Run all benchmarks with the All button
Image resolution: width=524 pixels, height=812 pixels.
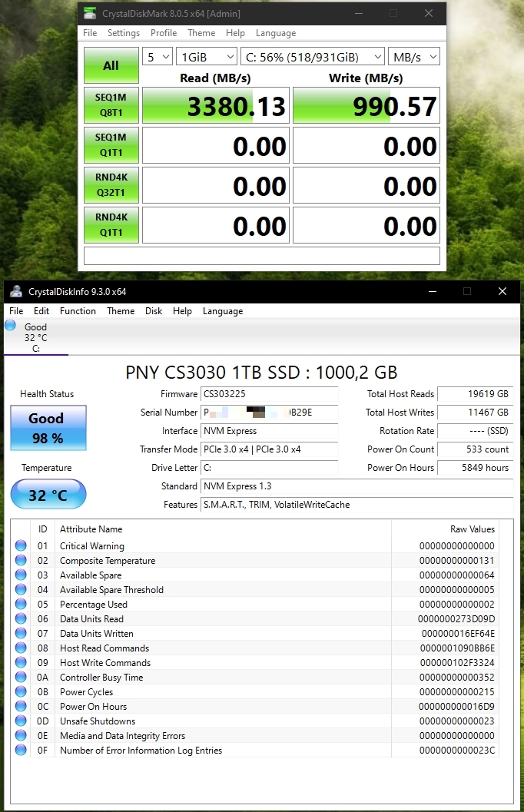pyautogui.click(x=111, y=65)
